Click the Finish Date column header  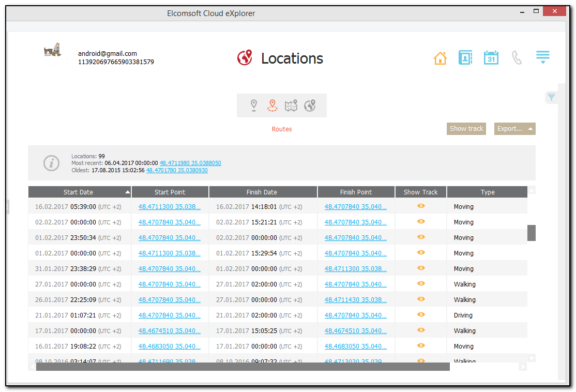point(262,192)
